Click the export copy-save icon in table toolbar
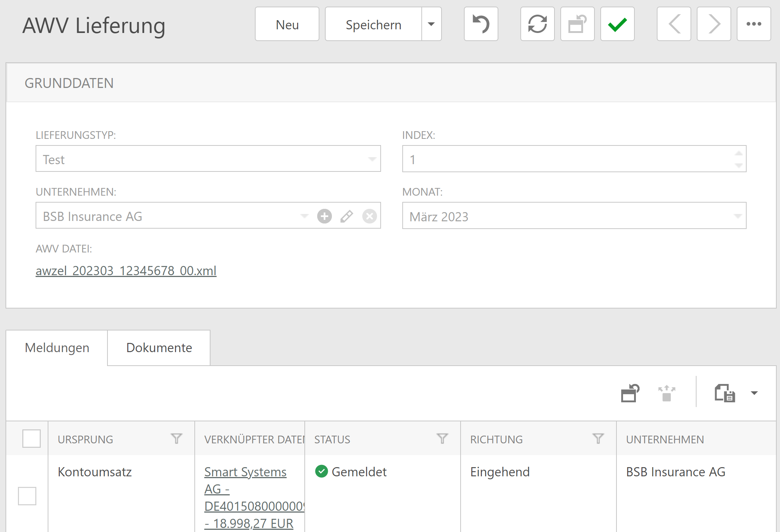 (725, 393)
